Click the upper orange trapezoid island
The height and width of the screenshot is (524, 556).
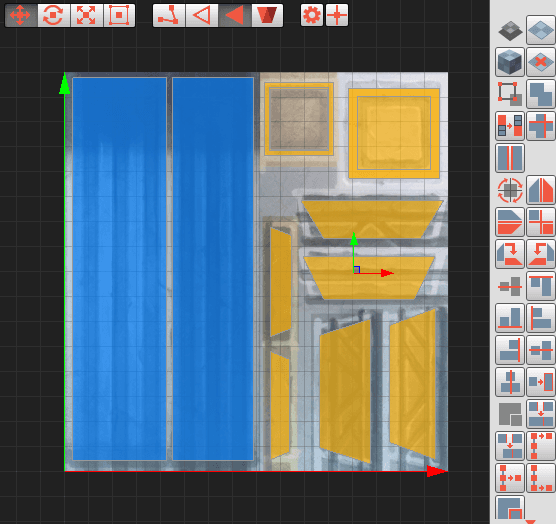pos(372,219)
